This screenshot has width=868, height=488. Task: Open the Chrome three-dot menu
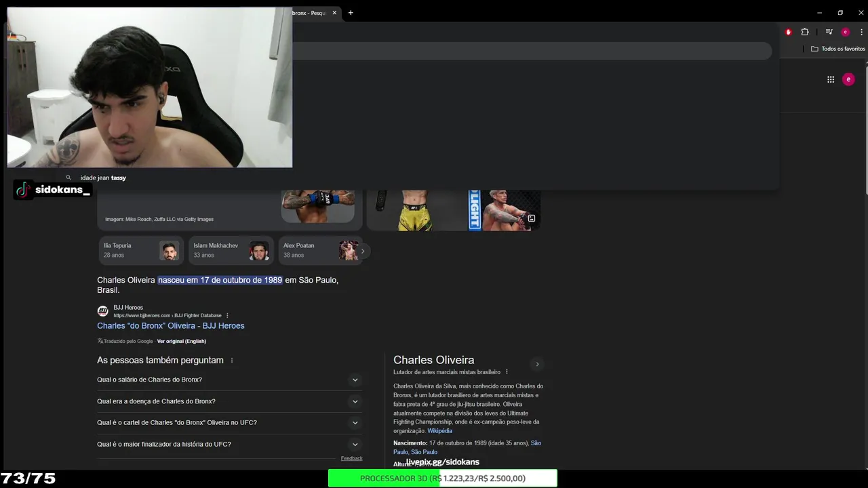(861, 32)
